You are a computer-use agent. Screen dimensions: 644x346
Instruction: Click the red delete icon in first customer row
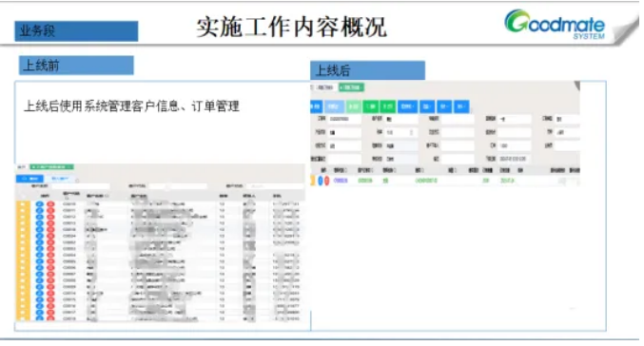click(x=50, y=204)
